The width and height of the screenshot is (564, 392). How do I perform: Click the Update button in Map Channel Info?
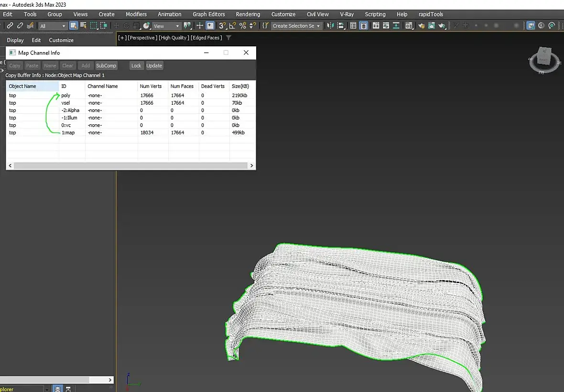tap(154, 65)
